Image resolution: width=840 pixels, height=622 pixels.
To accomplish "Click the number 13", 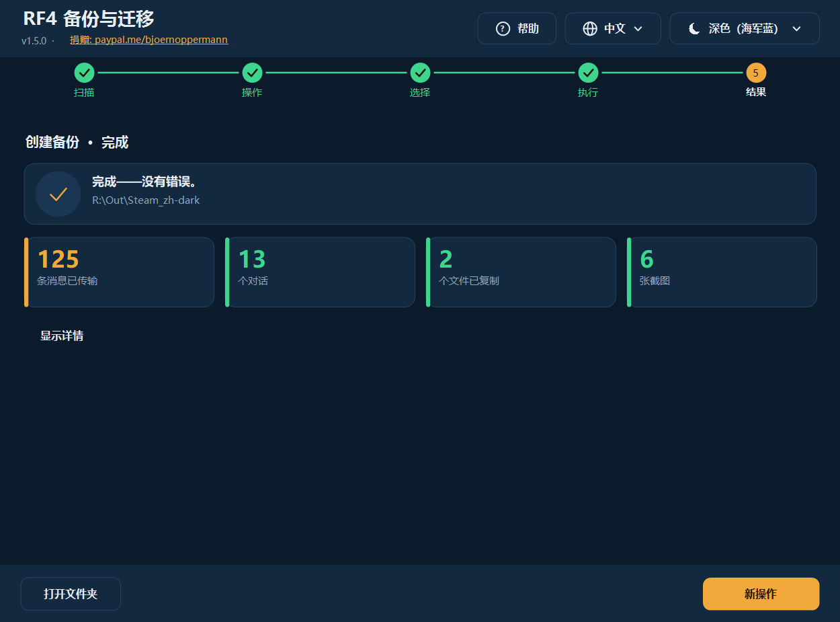I will coord(252,260).
